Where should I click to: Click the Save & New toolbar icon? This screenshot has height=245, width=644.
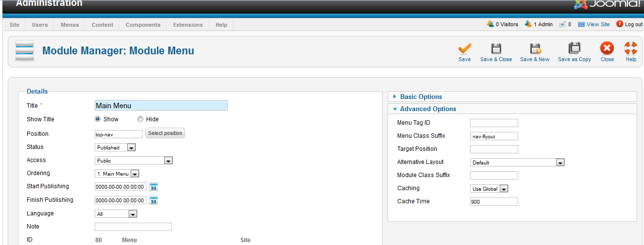click(535, 49)
